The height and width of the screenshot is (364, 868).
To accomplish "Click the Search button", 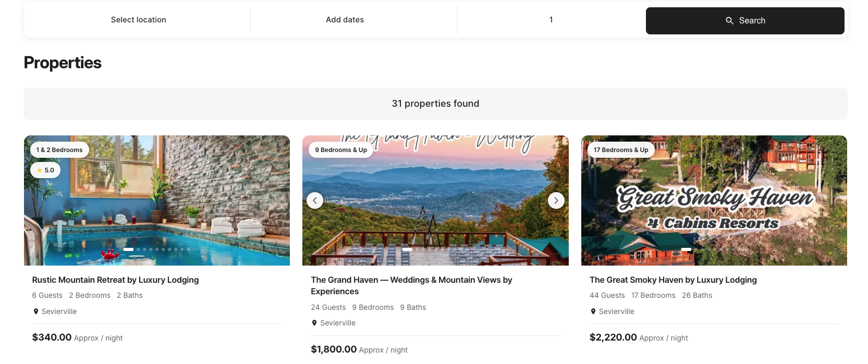I will (x=744, y=21).
